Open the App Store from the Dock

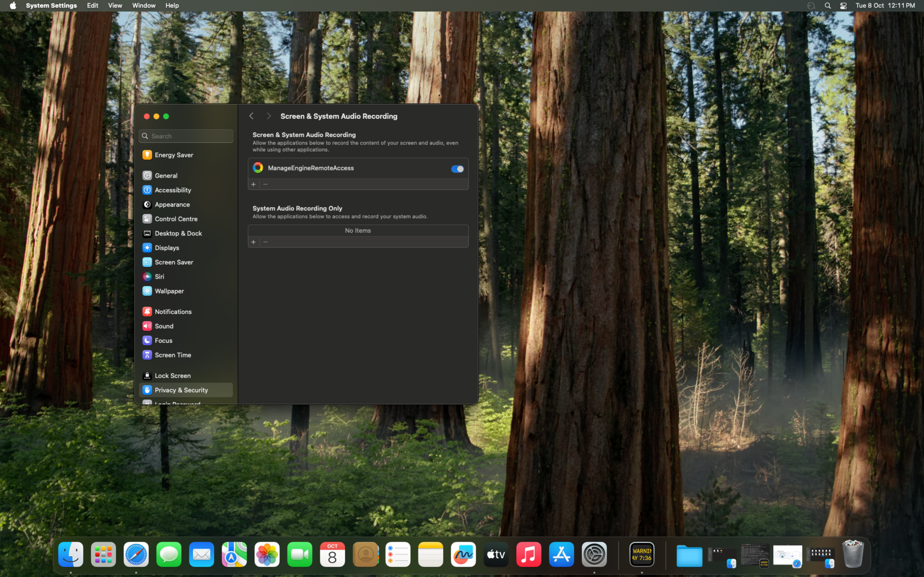click(x=561, y=555)
